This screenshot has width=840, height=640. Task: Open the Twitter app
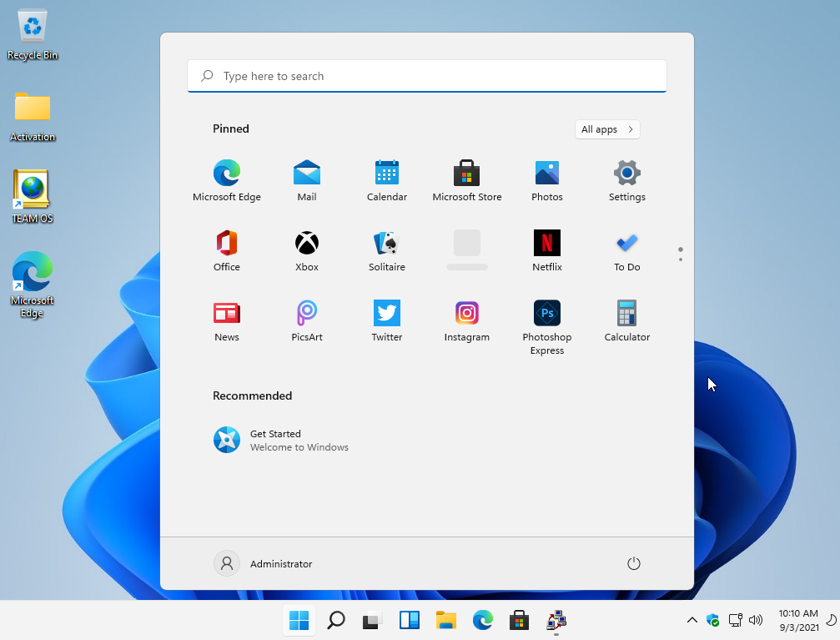[387, 321]
